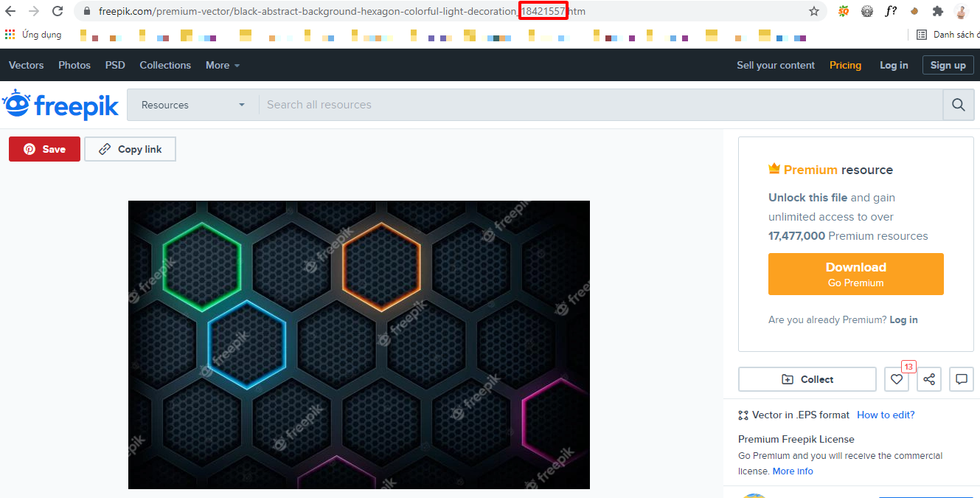Screen dimensions: 980x498
Task: Open the share icon next to the heart
Action: point(929,378)
